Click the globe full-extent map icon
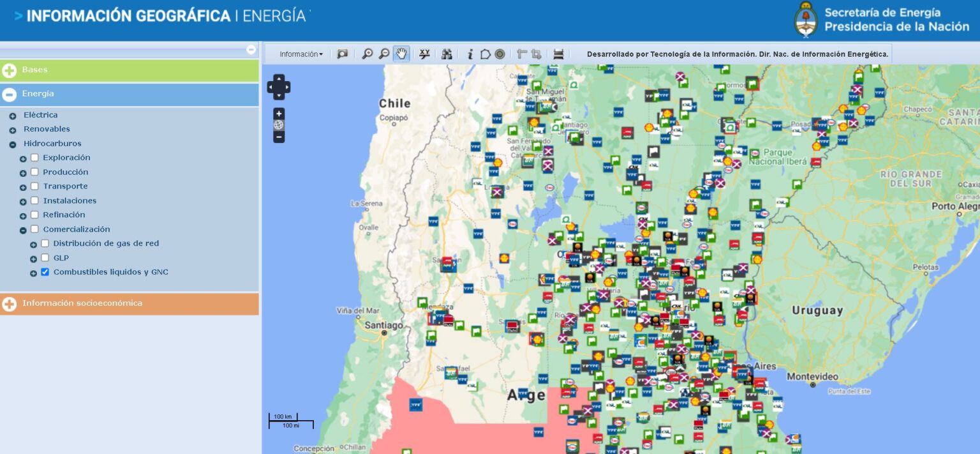This screenshot has height=454, width=980. coord(279,125)
